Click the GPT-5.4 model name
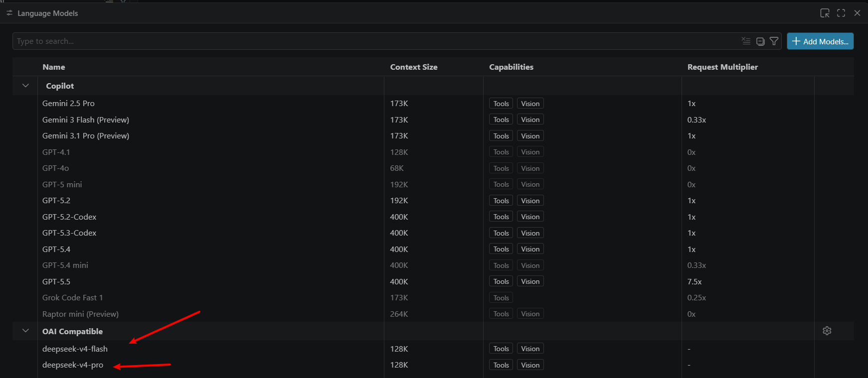The height and width of the screenshot is (378, 868). click(56, 249)
